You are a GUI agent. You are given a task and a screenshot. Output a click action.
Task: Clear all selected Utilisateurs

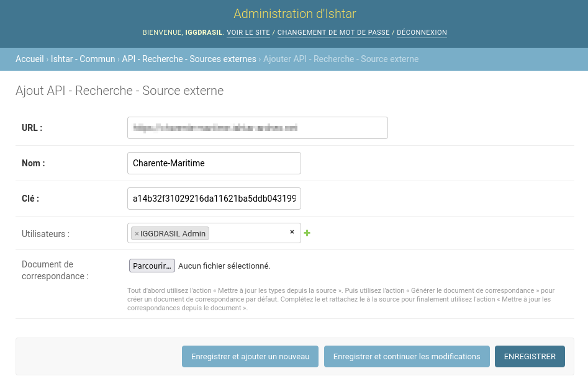click(292, 232)
